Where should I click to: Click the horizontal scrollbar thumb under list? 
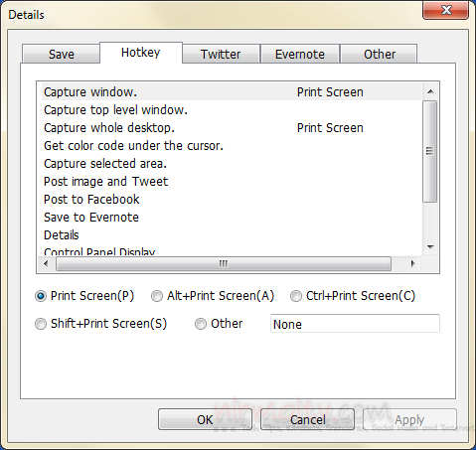click(224, 264)
